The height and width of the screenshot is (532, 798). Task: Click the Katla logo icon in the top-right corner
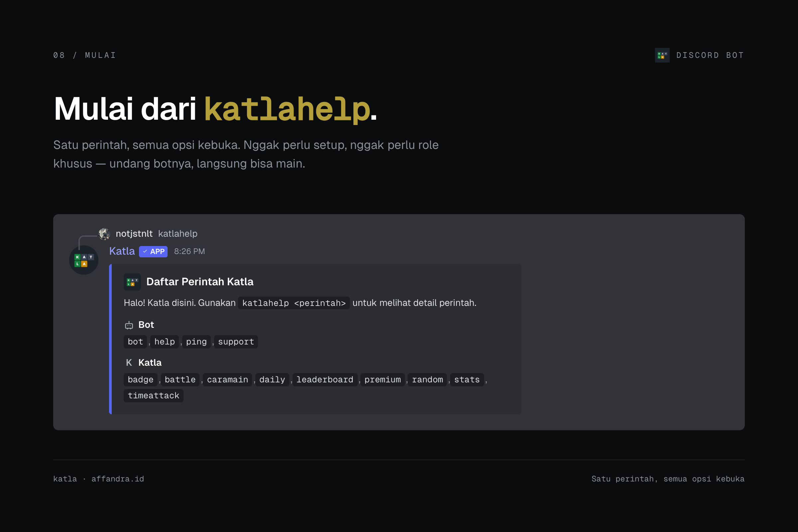[662, 55]
